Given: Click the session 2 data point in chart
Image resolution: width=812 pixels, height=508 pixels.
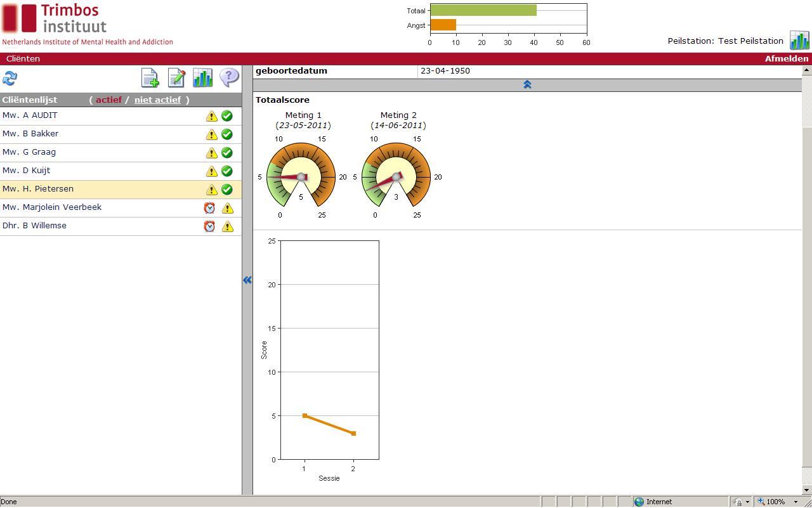Looking at the screenshot, I should pyautogui.click(x=353, y=434).
